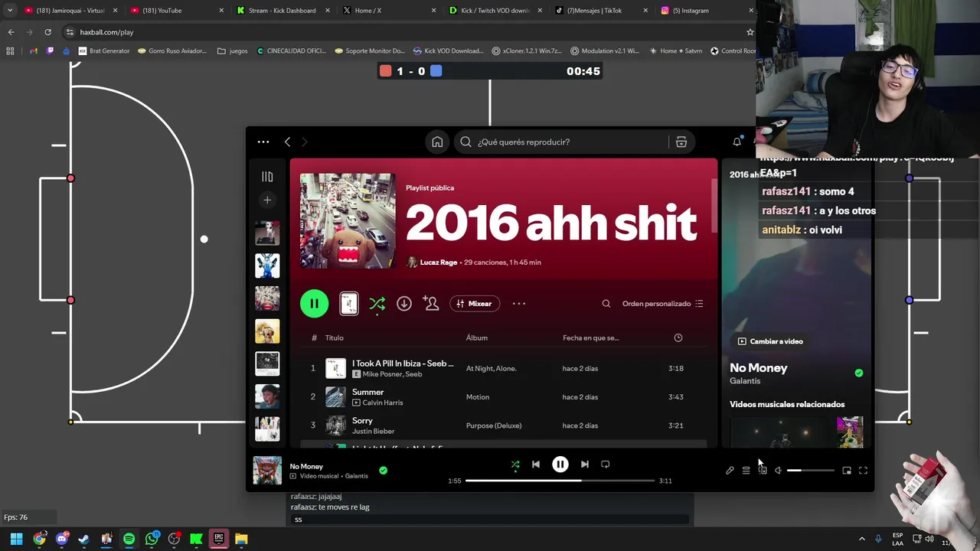Switch to Stream - Kick Dashboard tab

coord(282,11)
